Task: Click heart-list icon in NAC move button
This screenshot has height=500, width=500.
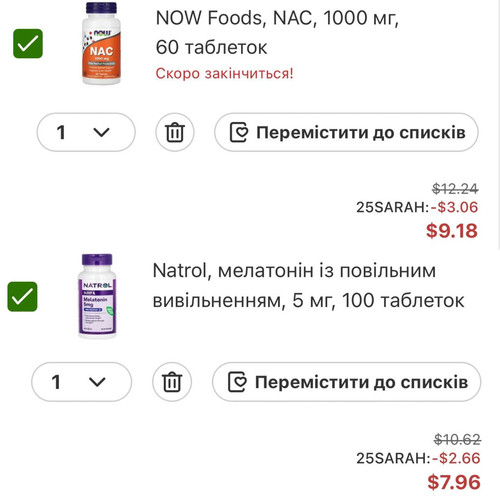Action: tap(239, 132)
